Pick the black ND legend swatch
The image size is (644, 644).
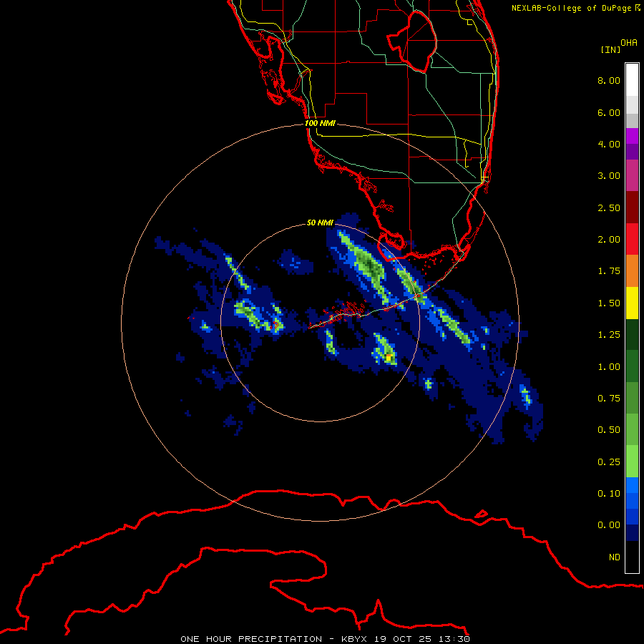coord(632,557)
